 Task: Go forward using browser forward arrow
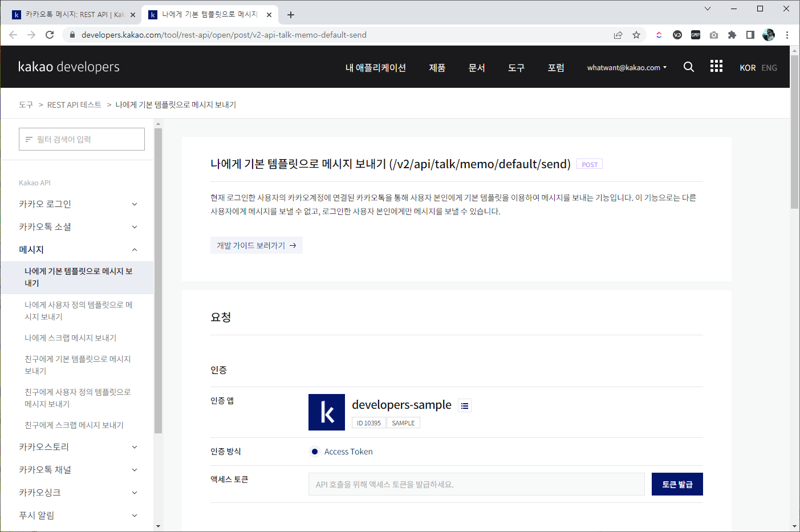[x=31, y=35]
